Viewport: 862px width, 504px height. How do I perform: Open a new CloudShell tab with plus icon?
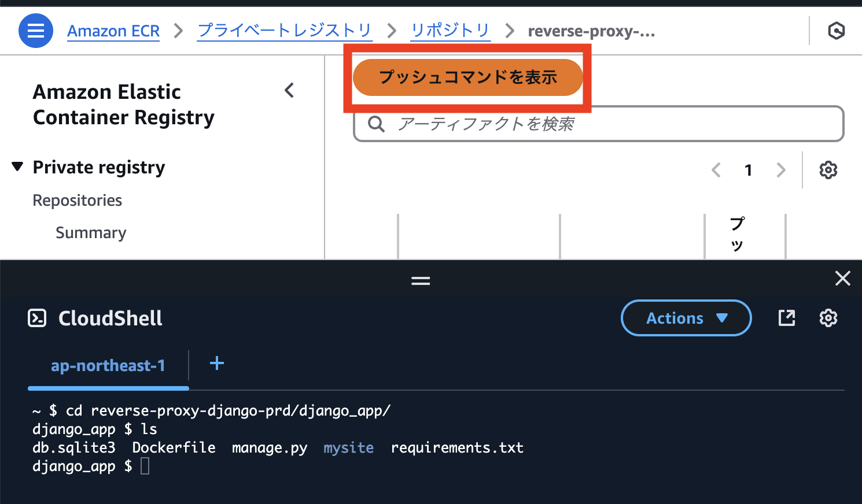[x=217, y=364]
